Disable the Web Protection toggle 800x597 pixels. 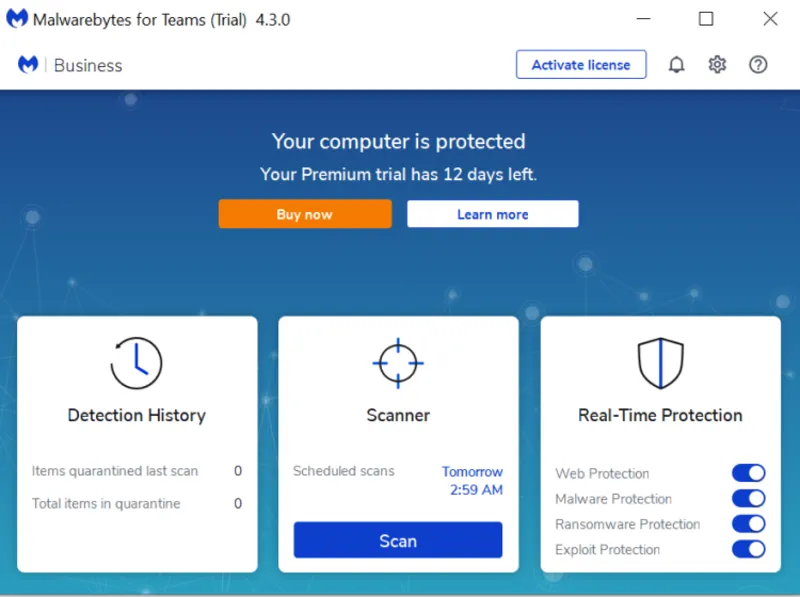click(x=748, y=473)
